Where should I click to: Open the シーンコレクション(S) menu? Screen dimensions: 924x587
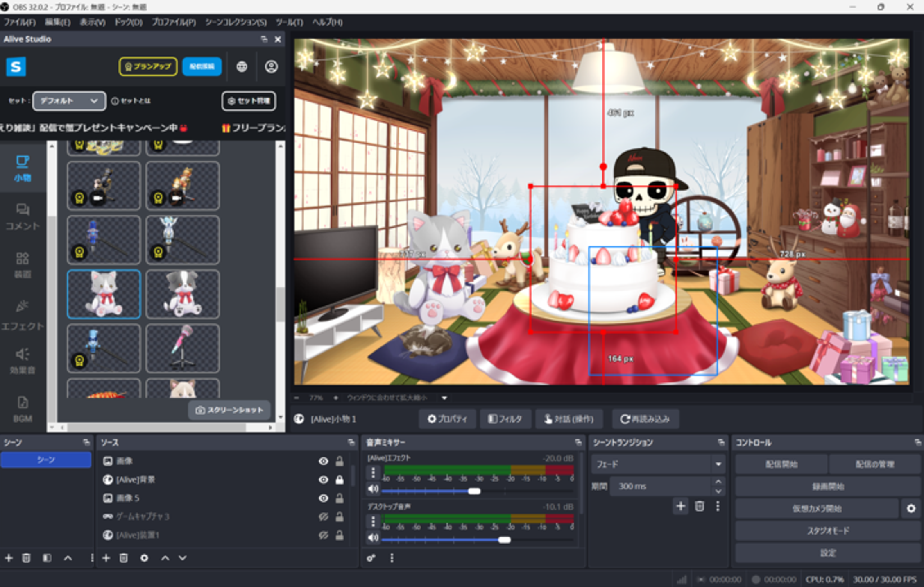pos(236,23)
